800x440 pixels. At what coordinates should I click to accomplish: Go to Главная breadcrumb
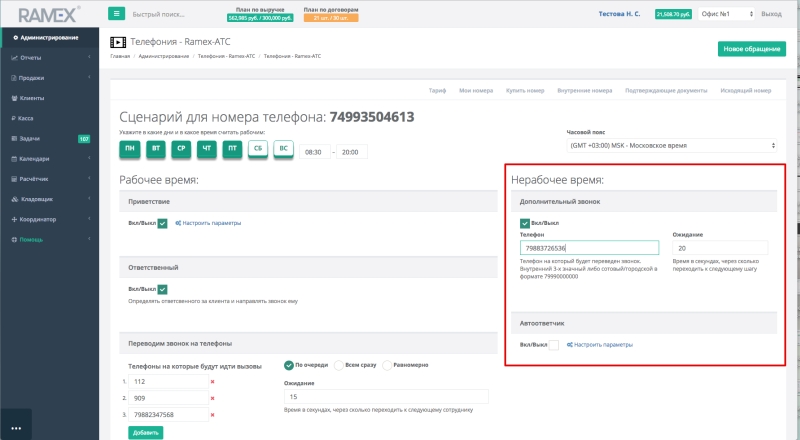click(x=120, y=56)
